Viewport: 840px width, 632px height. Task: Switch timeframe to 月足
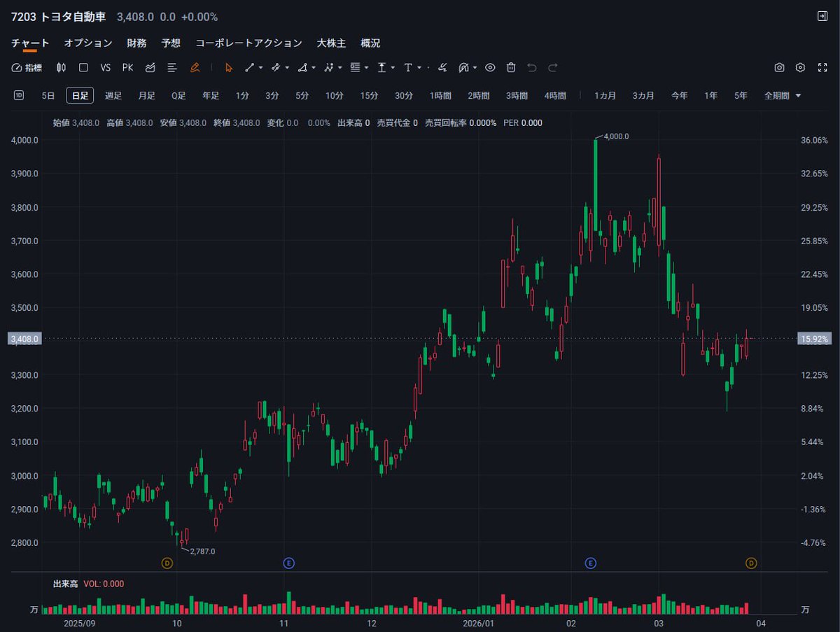(x=146, y=96)
